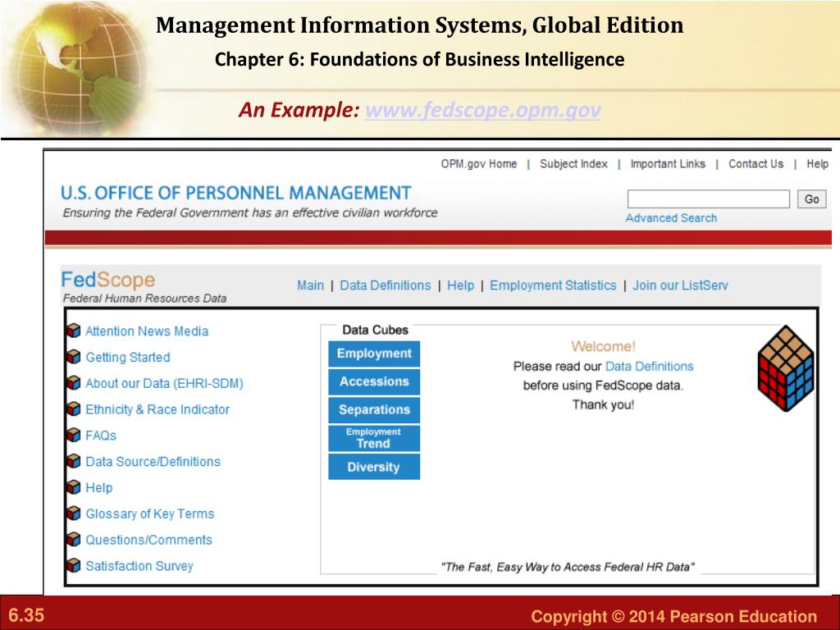Image resolution: width=840 pixels, height=630 pixels.
Task: Click cube icon beside FAQs
Action: coord(73,436)
